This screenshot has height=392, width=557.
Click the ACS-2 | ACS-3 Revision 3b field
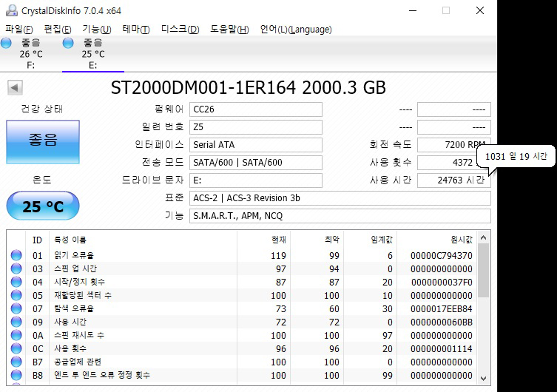coord(340,198)
